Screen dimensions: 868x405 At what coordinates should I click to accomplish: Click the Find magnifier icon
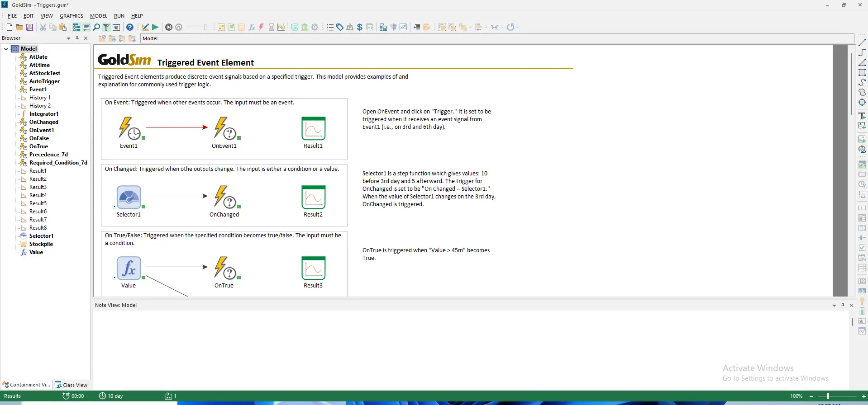tap(96, 27)
